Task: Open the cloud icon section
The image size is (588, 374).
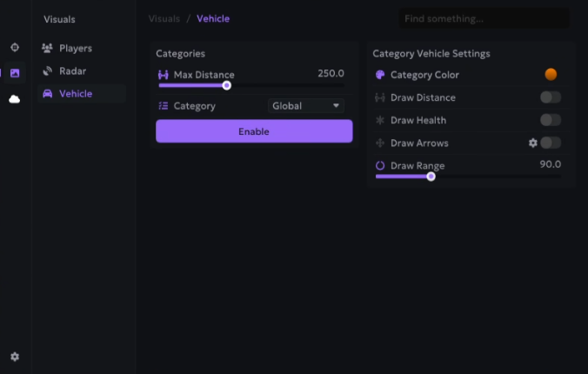Action: pyautogui.click(x=15, y=99)
